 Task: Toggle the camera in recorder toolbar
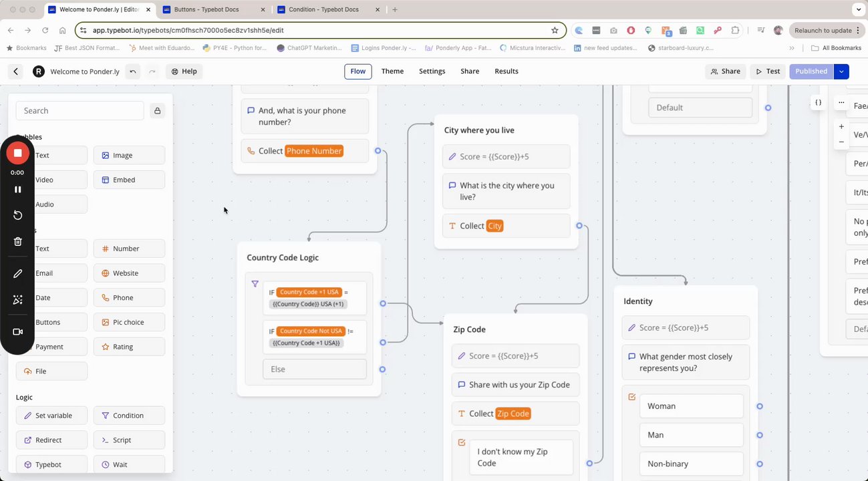click(x=17, y=332)
